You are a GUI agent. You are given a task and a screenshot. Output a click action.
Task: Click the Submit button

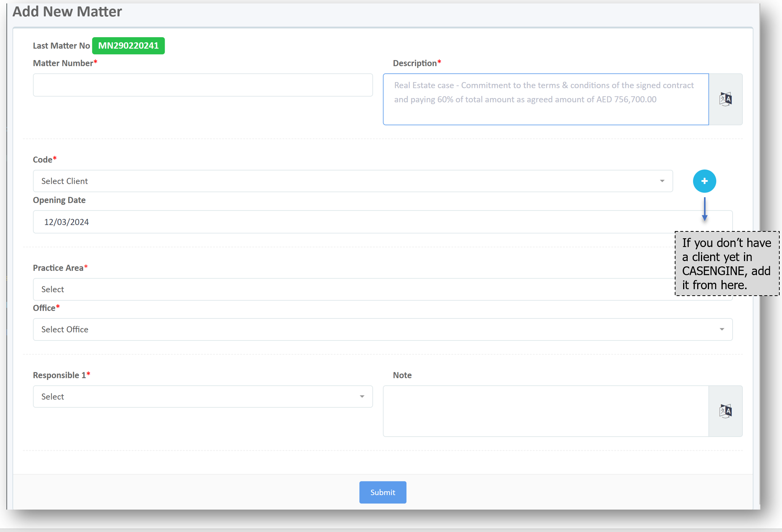point(383,492)
